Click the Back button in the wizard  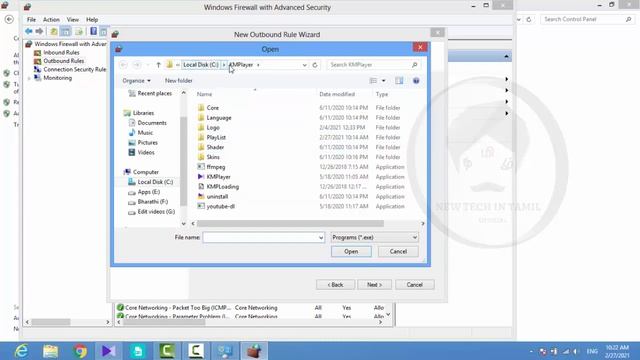tap(335, 284)
